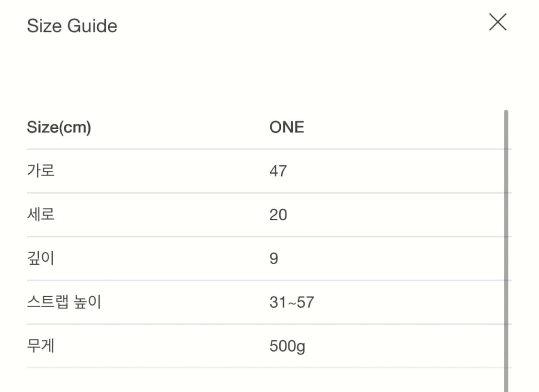Viewport: 539px width, 392px height.
Task: Click the height value 20
Action: [278, 215]
